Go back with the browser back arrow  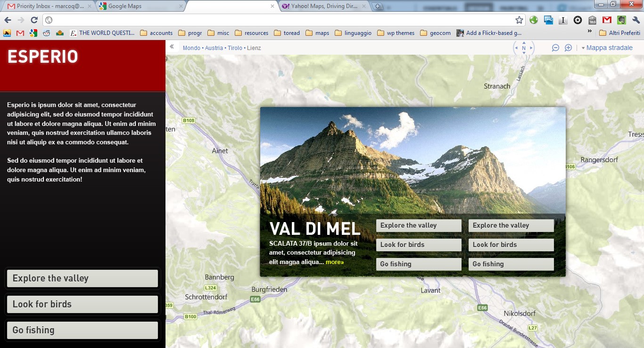[x=8, y=20]
